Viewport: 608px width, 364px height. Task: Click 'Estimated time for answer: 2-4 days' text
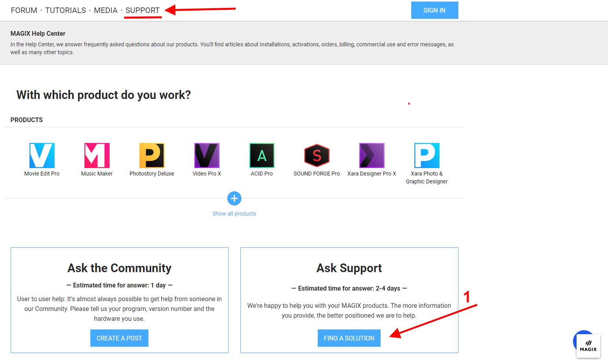tap(349, 288)
